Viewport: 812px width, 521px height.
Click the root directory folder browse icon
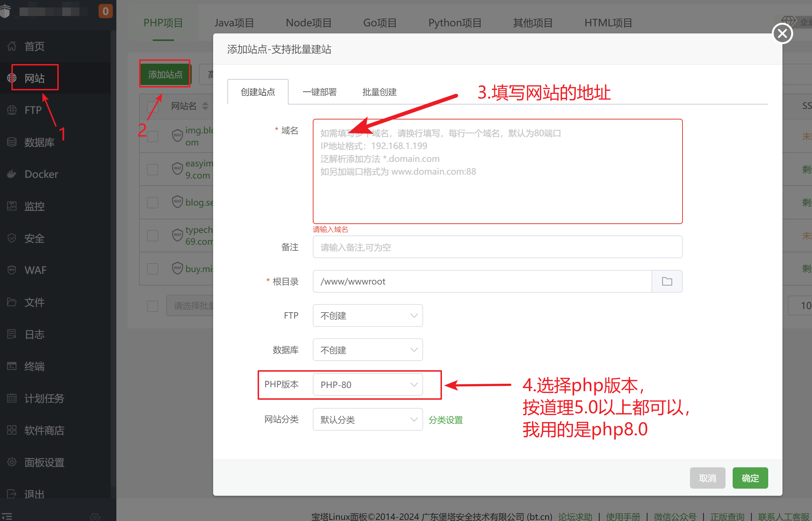click(667, 281)
